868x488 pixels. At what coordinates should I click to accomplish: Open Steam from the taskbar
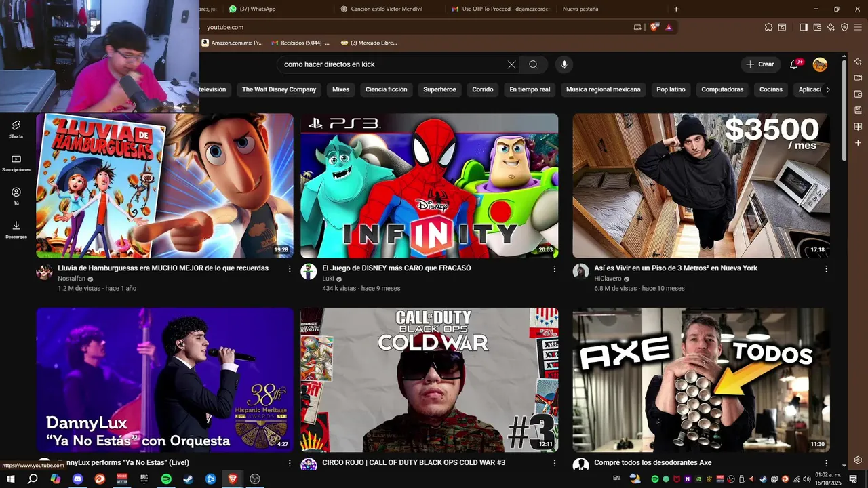pyautogui.click(x=189, y=479)
